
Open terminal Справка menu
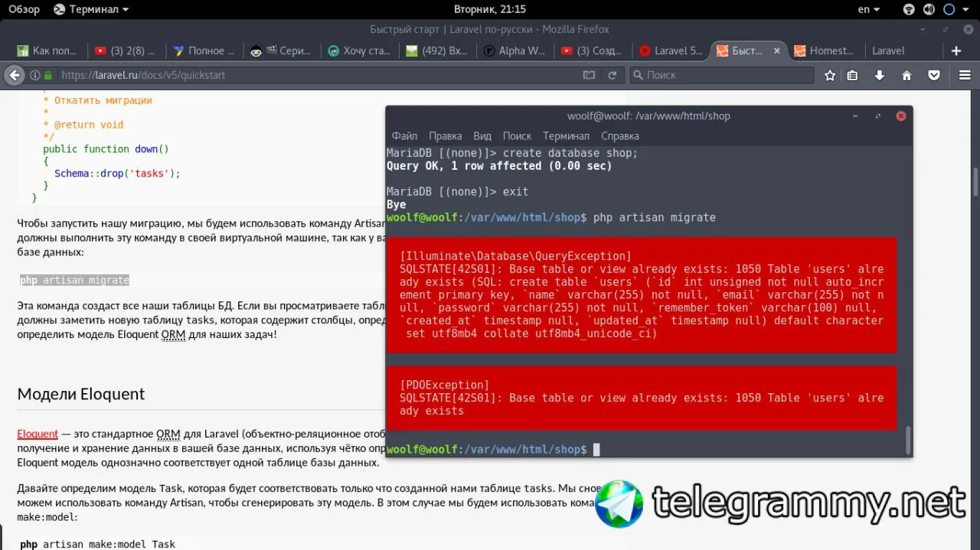click(620, 136)
